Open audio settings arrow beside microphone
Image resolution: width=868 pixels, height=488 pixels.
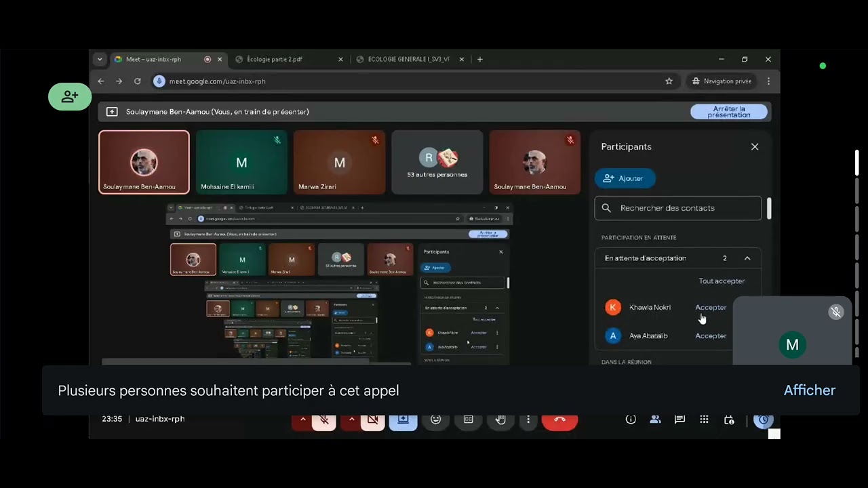coord(302,420)
